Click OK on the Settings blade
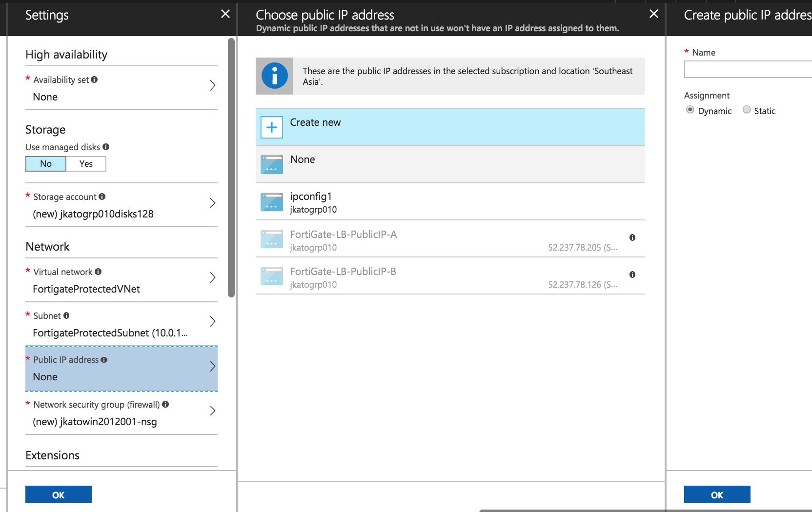This screenshot has width=812, height=512. (58, 494)
